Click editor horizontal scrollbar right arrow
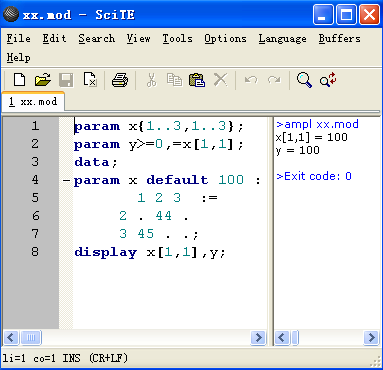This screenshot has height=370, width=383. (x=258, y=338)
